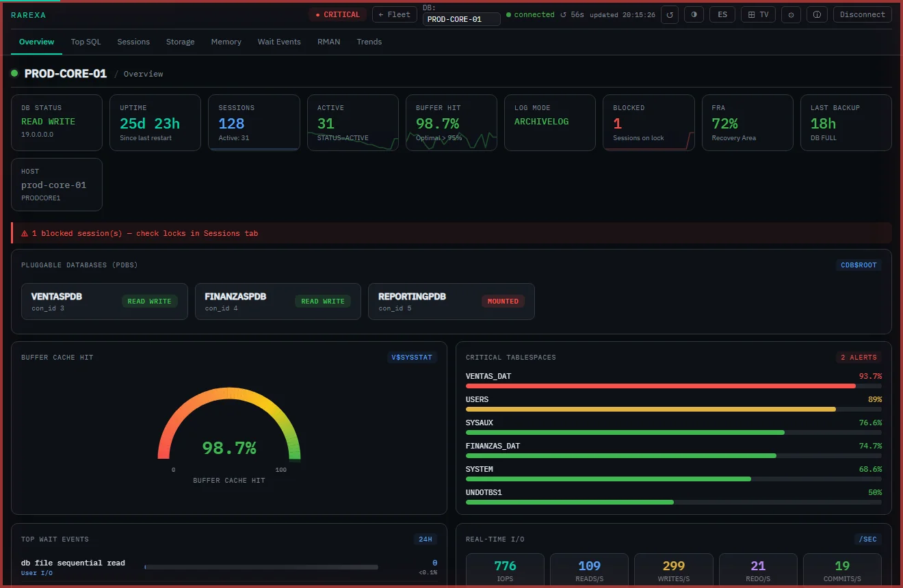Select the VENTASPDB pluggable database card
Viewport: 903px width, 588px height.
(105, 302)
